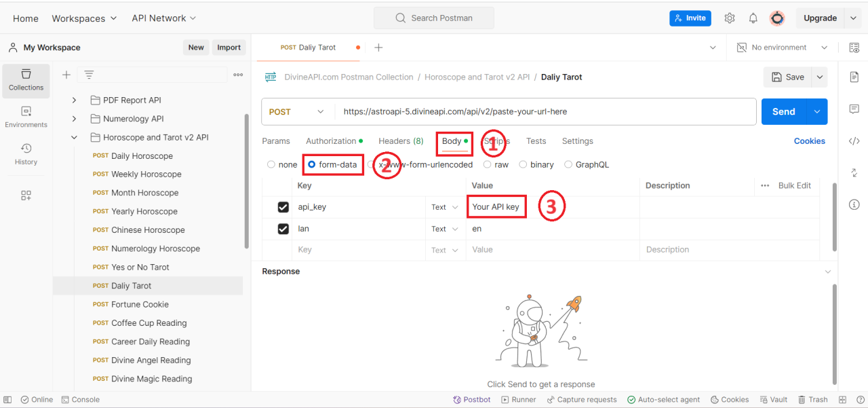Switch to the Tests tab

[536, 141]
